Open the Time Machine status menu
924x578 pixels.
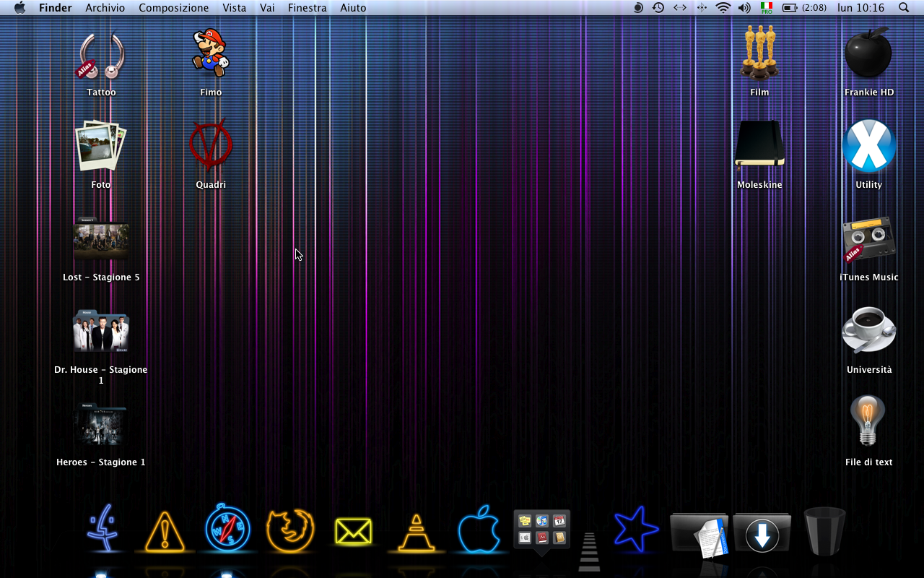[x=658, y=8]
